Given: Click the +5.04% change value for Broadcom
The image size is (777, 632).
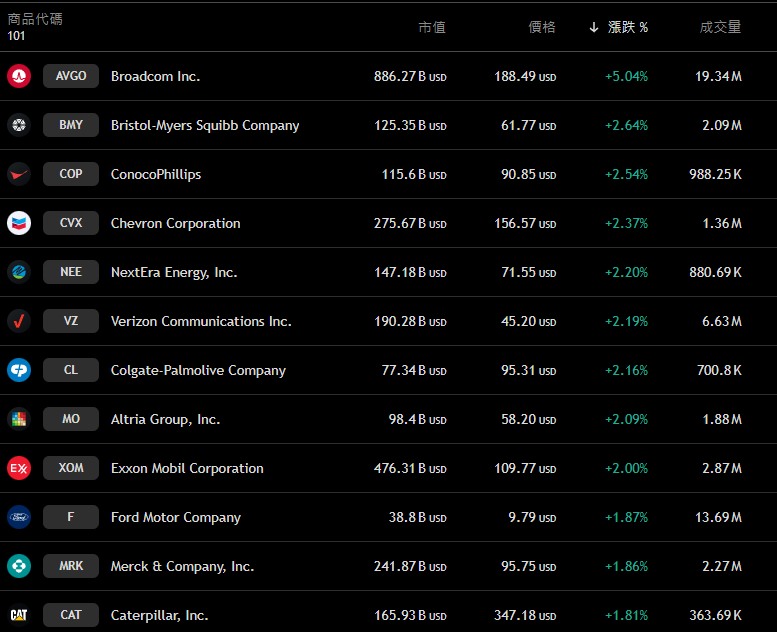Looking at the screenshot, I should pos(626,76).
